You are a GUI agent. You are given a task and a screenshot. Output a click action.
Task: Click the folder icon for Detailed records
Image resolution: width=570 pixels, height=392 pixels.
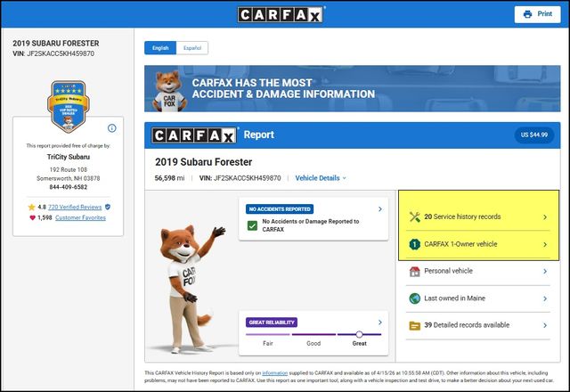coord(415,325)
